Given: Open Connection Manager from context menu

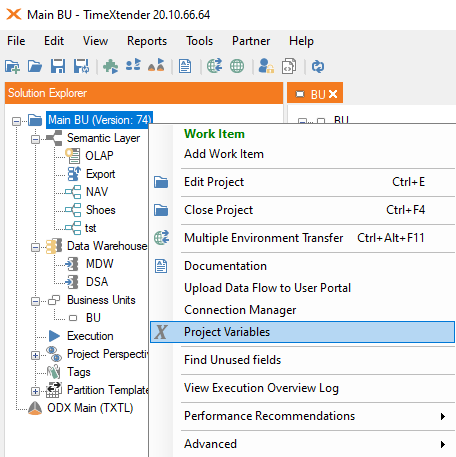Looking at the screenshot, I should tap(302, 310).
